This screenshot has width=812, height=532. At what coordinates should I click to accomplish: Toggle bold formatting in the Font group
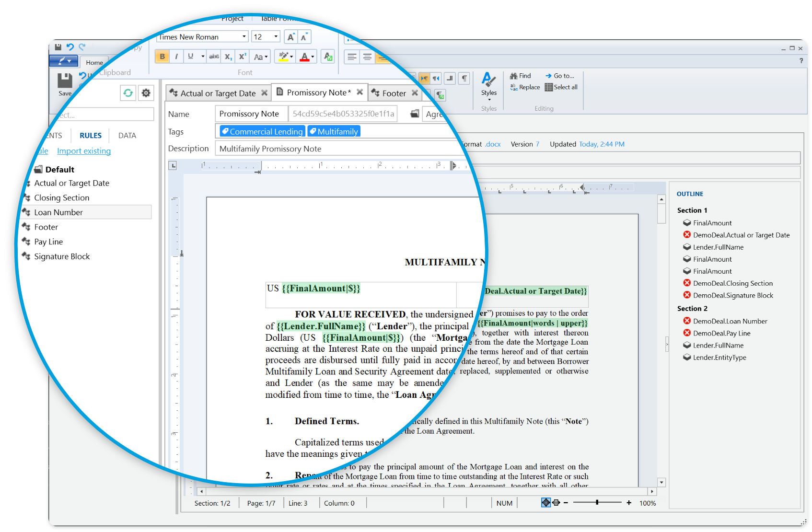162,56
